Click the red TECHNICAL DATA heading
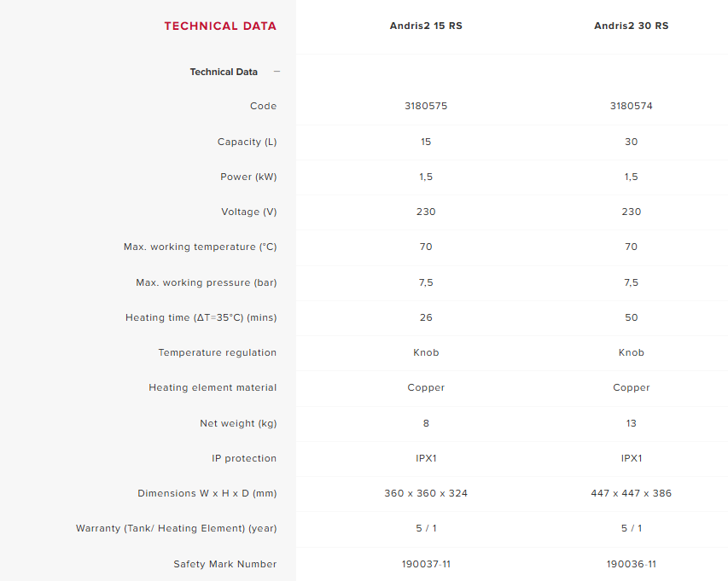This screenshot has height=581, width=728. [220, 26]
